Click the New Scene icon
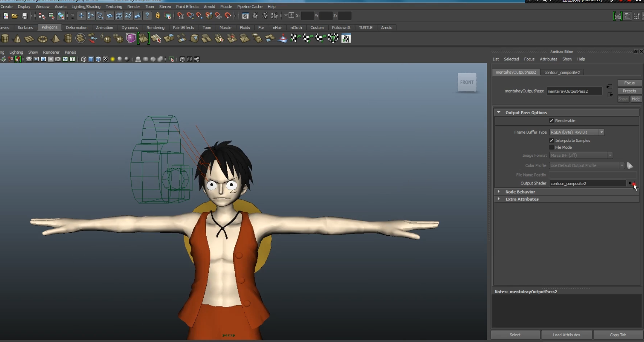The width and height of the screenshot is (644, 342). (5, 16)
